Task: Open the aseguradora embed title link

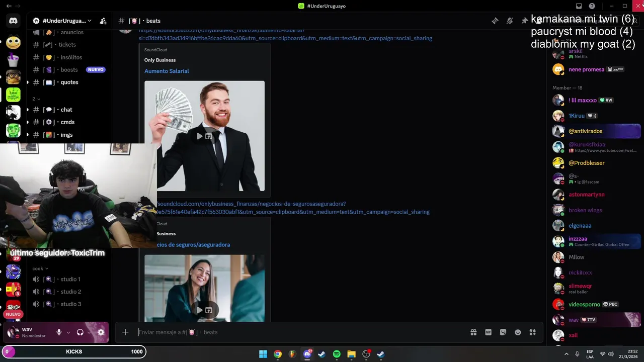Action: coord(193,245)
